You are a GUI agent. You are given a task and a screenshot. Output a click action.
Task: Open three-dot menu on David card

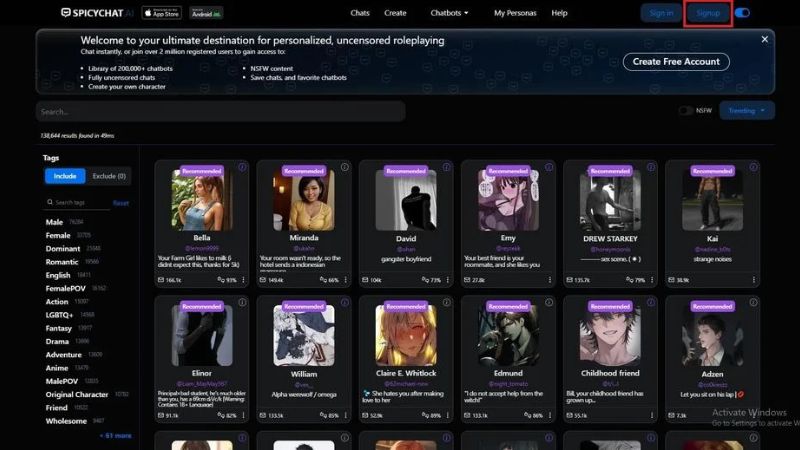point(447,280)
